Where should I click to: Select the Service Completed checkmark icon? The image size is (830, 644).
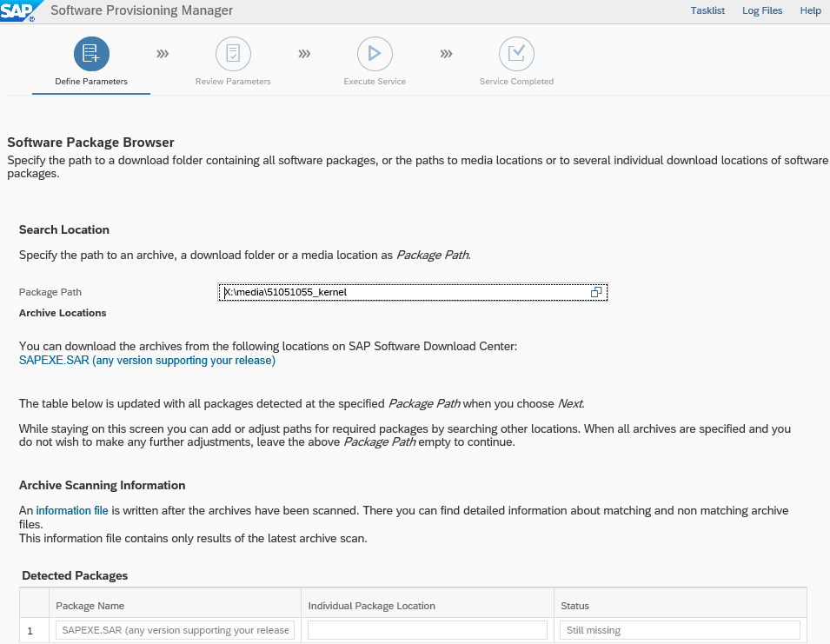coord(516,53)
